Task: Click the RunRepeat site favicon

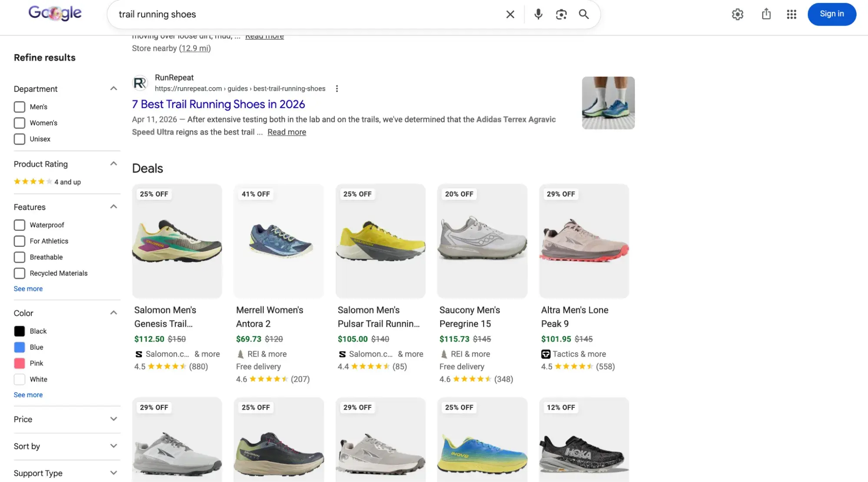Action: 140,83
